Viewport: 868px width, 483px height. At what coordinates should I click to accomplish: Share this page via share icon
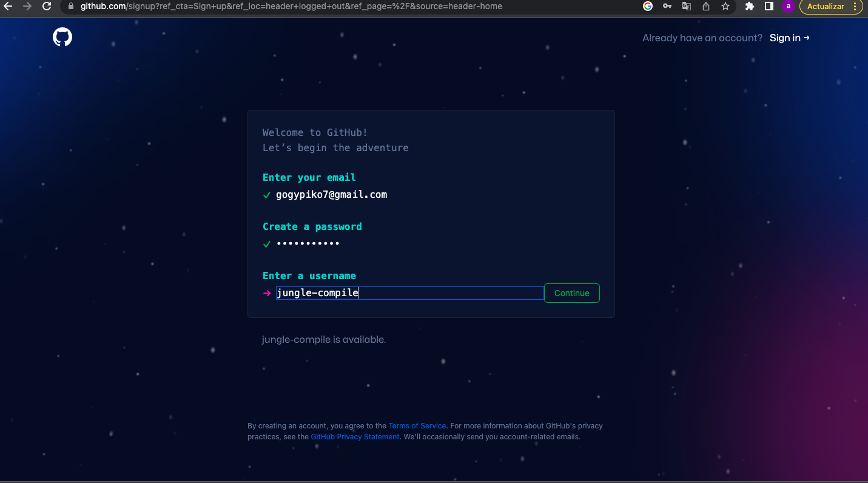(706, 6)
